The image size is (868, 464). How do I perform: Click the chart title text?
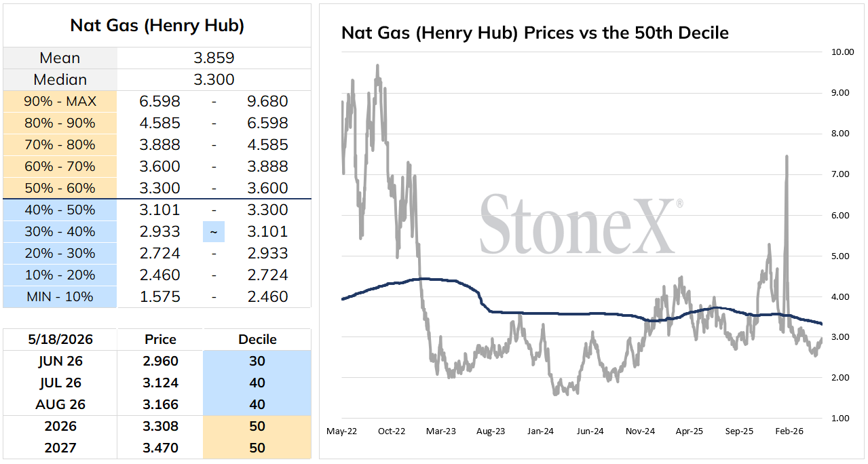(535, 33)
